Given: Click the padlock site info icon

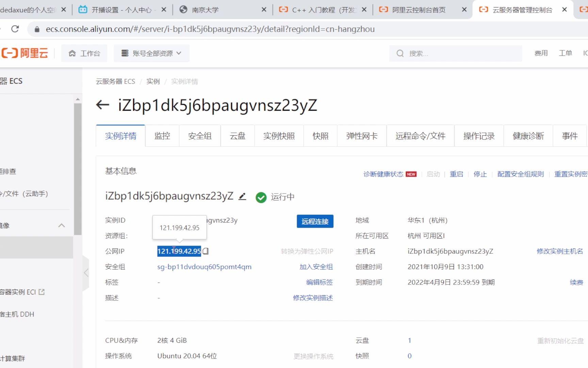Looking at the screenshot, I should click(37, 29).
